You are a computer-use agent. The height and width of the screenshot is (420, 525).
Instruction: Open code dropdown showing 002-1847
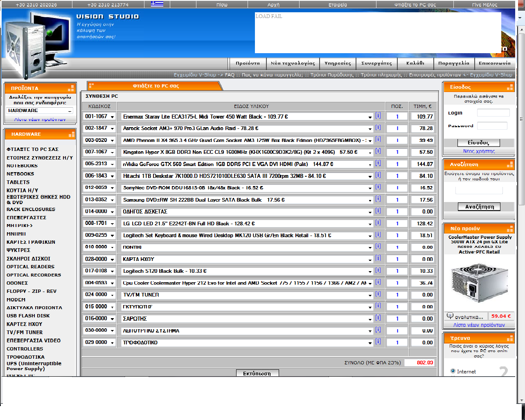[x=99, y=128]
